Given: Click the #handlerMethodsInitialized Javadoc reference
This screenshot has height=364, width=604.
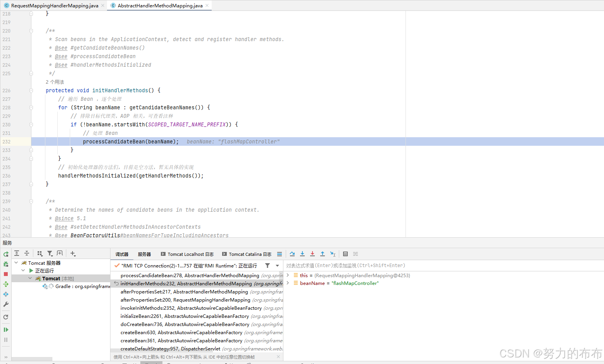Looking at the screenshot, I should 111,65.
